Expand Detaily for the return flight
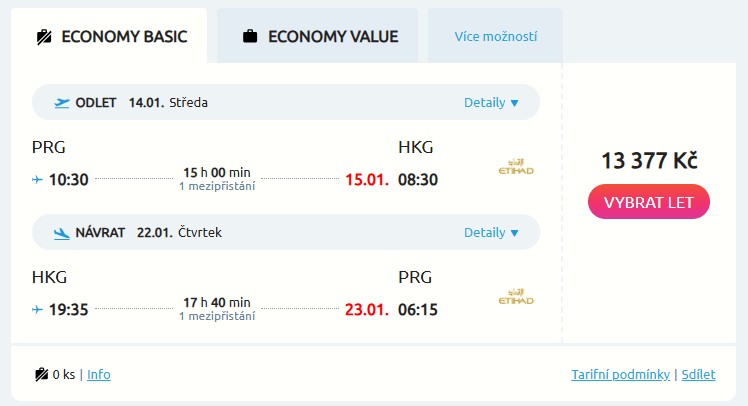 click(491, 232)
